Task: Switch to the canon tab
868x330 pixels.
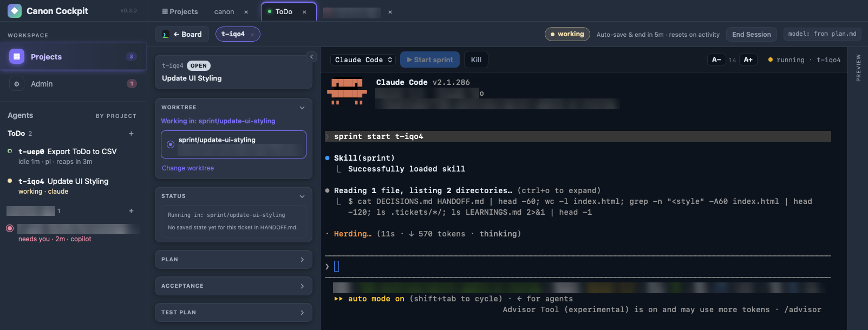Action: [224, 11]
